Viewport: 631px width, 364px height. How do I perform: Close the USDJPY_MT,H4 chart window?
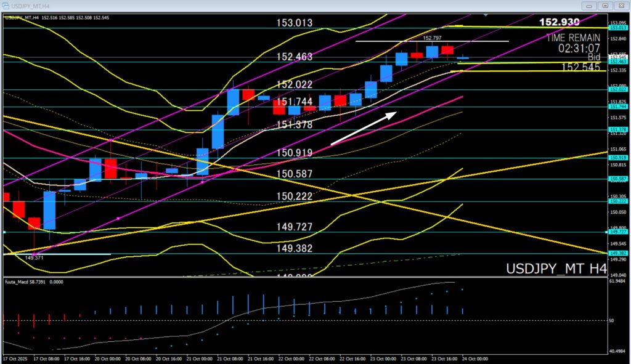[620, 6]
